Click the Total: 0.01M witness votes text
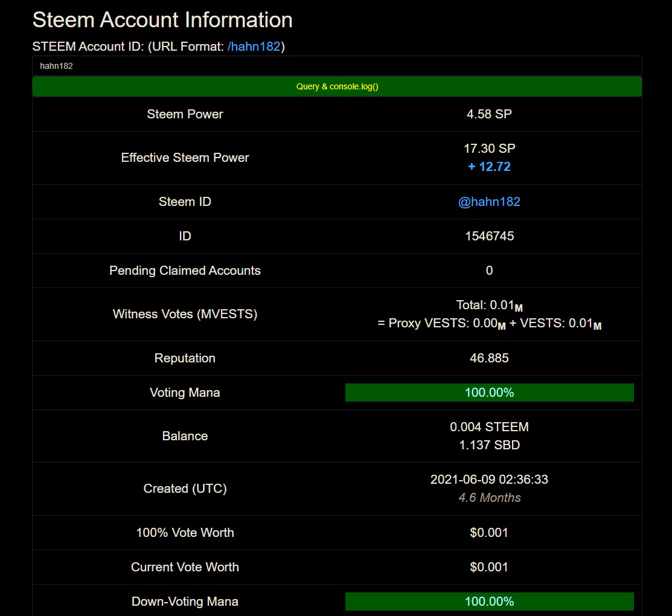 tap(489, 305)
